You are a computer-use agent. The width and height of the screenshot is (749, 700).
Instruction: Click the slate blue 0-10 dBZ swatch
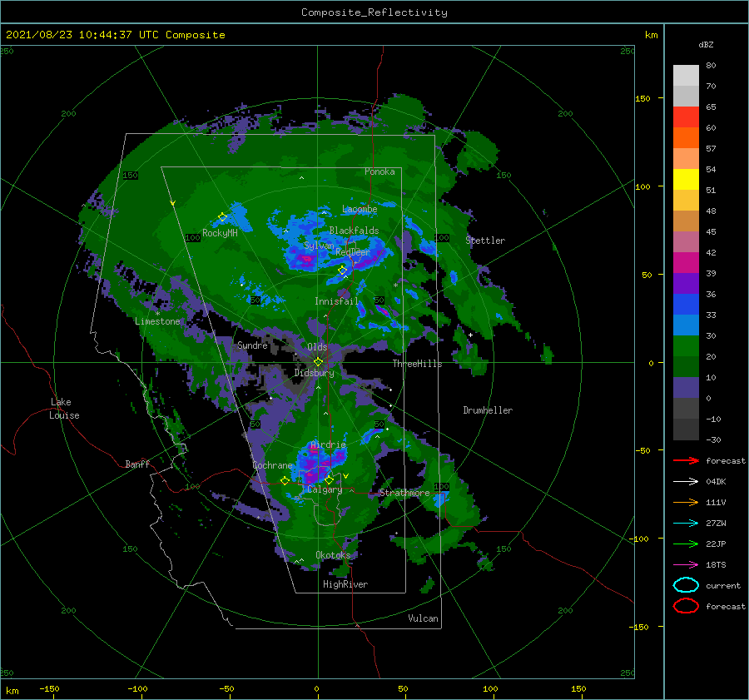[686, 388]
